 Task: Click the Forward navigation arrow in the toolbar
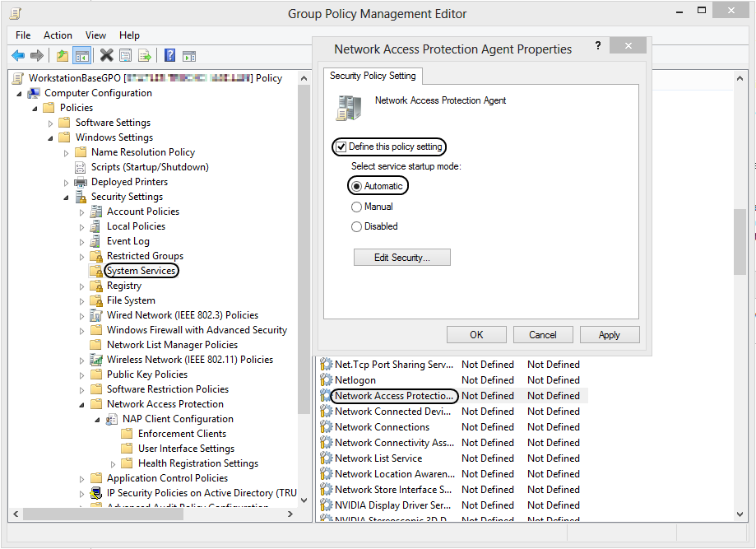[35, 55]
